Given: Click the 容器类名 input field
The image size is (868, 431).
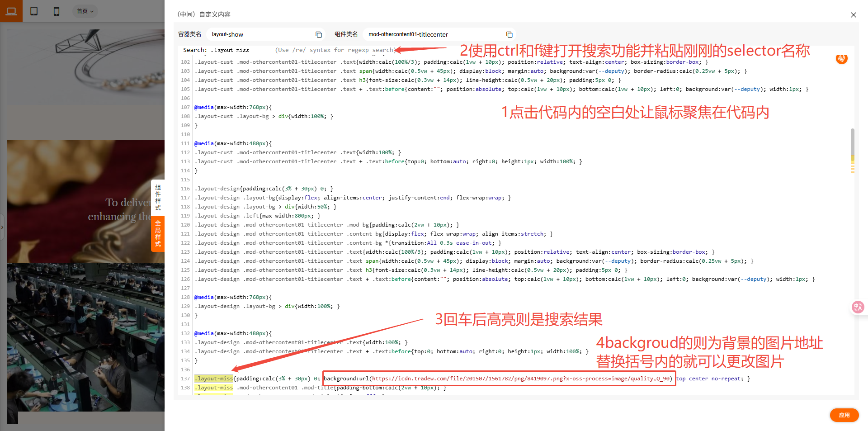Looking at the screenshot, I should (x=260, y=34).
